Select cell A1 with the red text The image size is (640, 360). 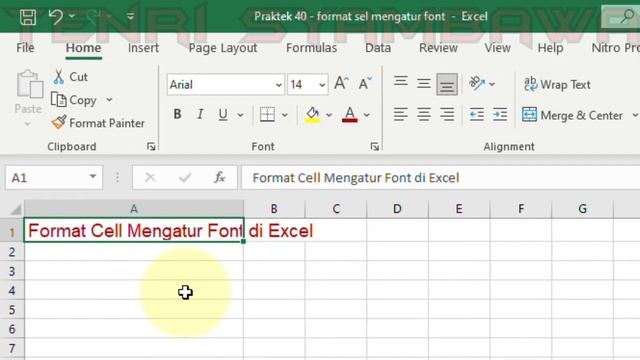[134, 231]
